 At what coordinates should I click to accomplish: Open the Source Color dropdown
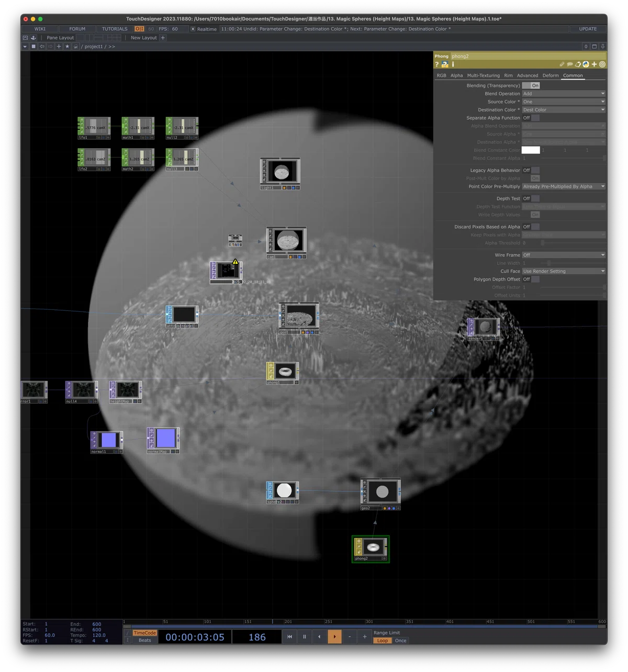564,102
